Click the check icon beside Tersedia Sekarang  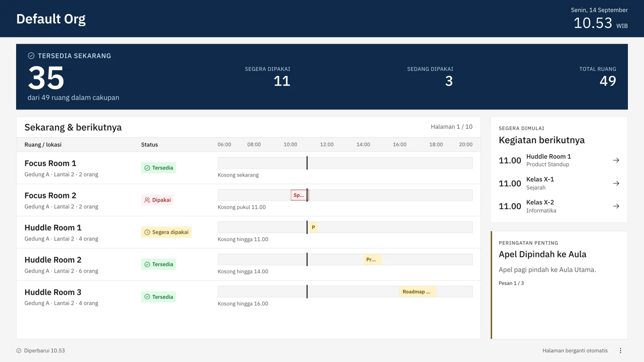click(x=31, y=56)
